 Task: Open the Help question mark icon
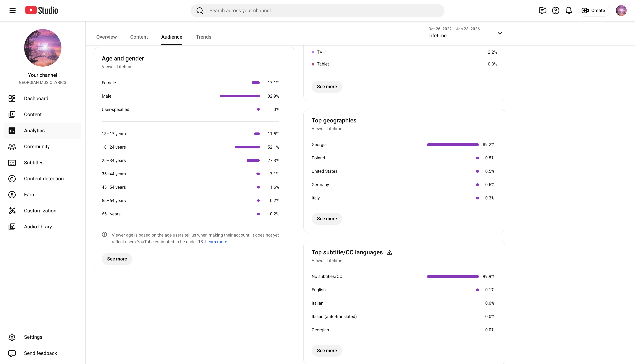pyautogui.click(x=555, y=11)
